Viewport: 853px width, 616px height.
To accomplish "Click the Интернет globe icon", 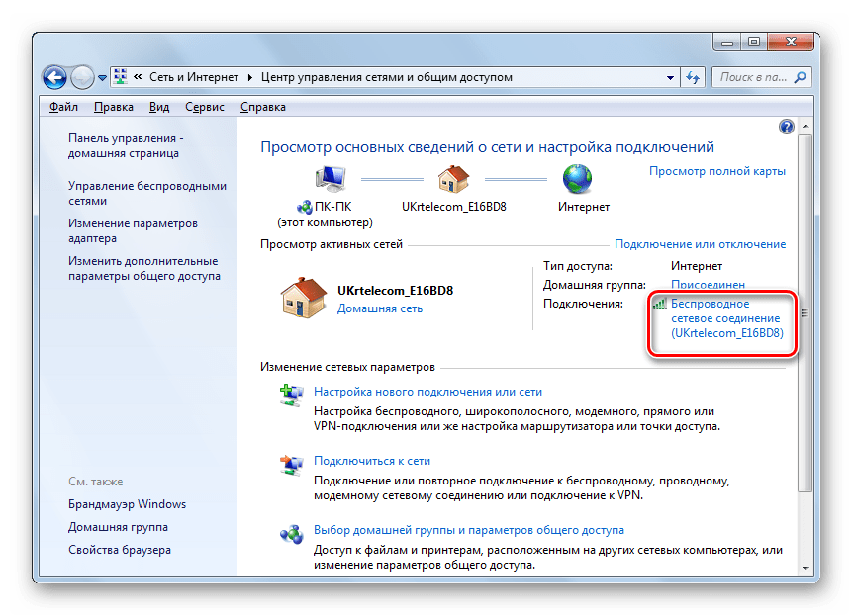I will (577, 179).
